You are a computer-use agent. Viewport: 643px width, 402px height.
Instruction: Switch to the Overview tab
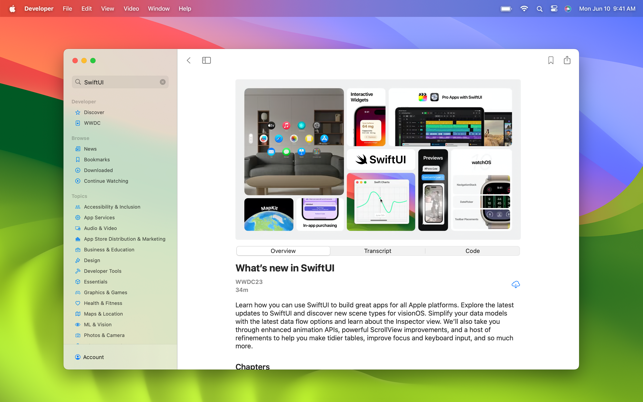283,251
